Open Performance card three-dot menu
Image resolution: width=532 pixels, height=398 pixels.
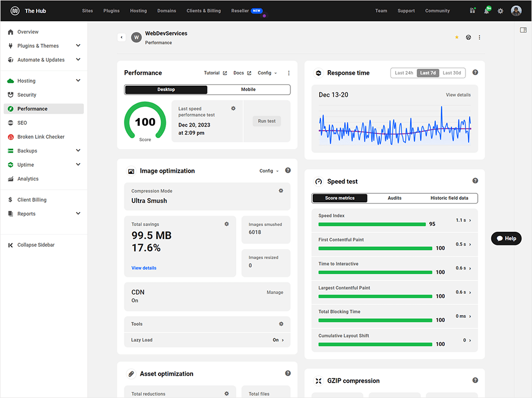point(289,73)
